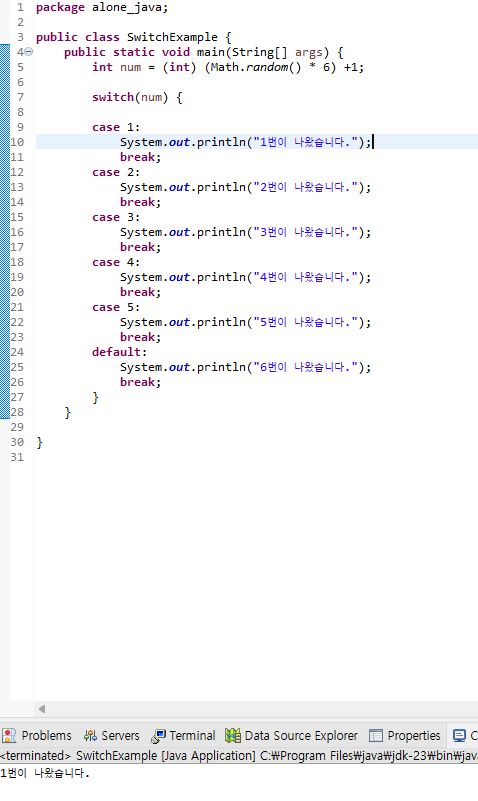Click the console output '1번이 나왔습니다.'
478x801 pixels.
(x=45, y=773)
